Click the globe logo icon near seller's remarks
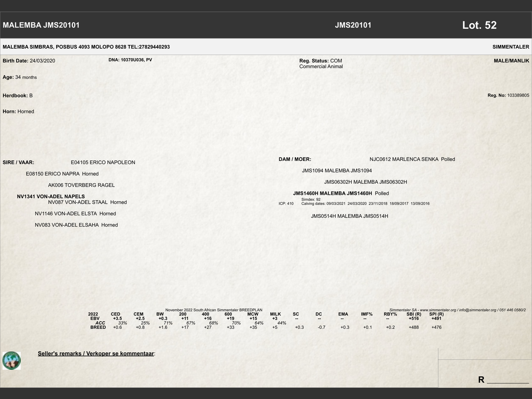Viewport: 532px width, 399px height. point(12,360)
